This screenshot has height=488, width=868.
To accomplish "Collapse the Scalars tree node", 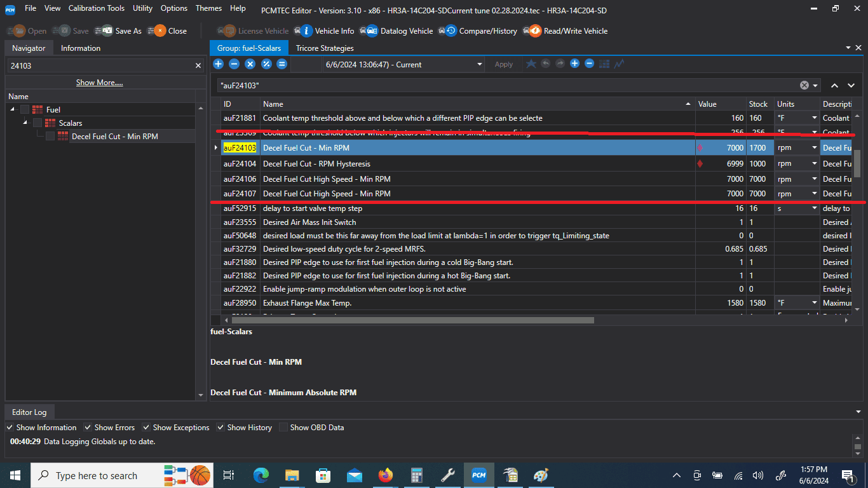I will tap(25, 123).
